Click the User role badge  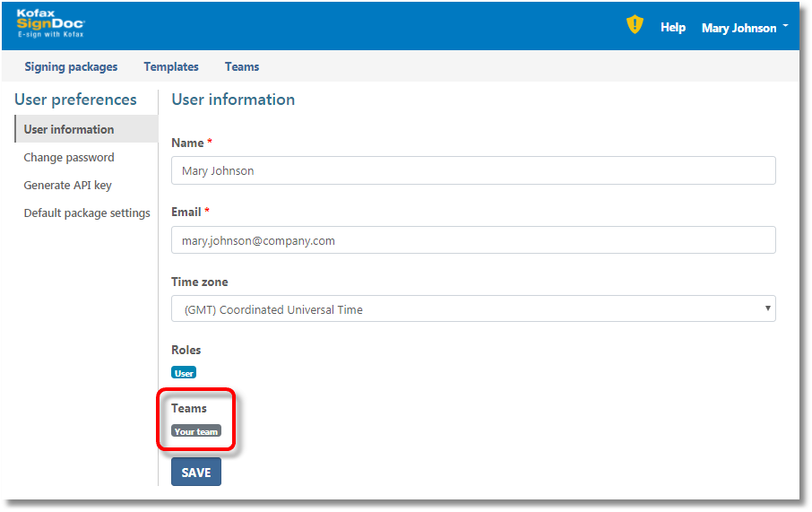tap(184, 373)
